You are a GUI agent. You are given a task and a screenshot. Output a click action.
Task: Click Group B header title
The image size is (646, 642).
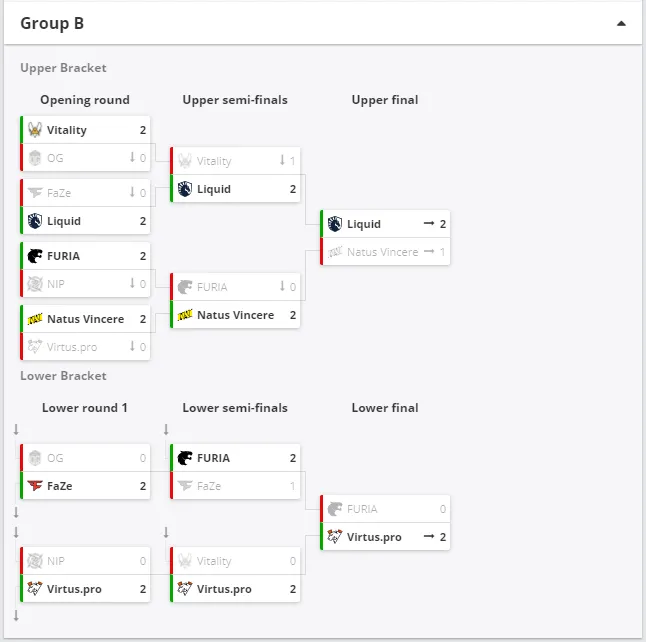click(x=52, y=23)
